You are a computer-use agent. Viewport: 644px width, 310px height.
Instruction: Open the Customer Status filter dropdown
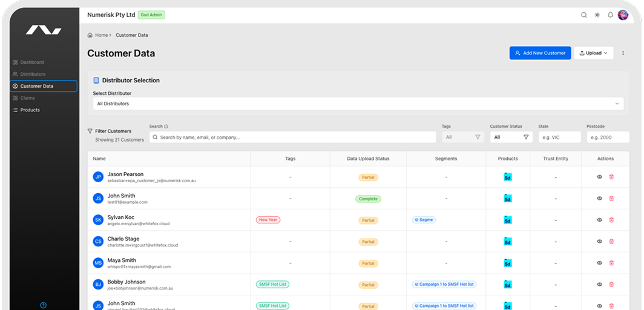[511, 137]
